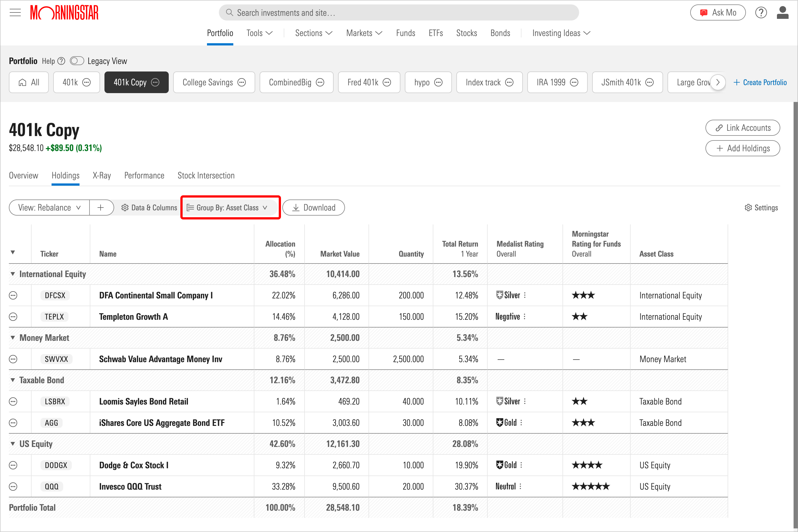
Task: Open Dodge & Cox Stock I holding
Action: coord(134,465)
